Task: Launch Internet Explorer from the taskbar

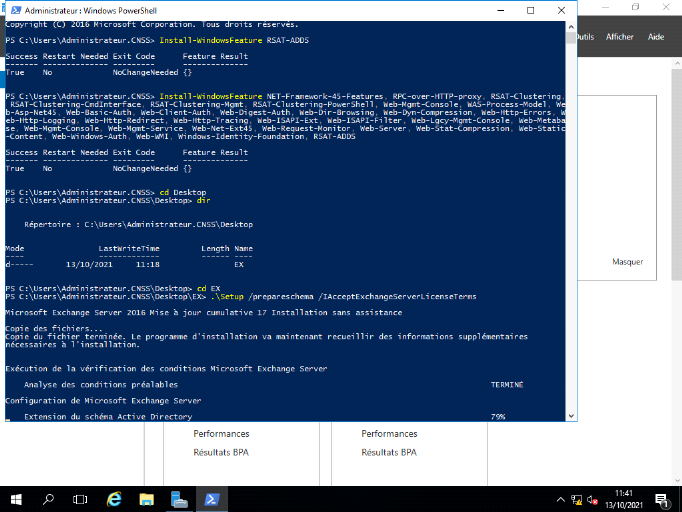Action: 114,499
